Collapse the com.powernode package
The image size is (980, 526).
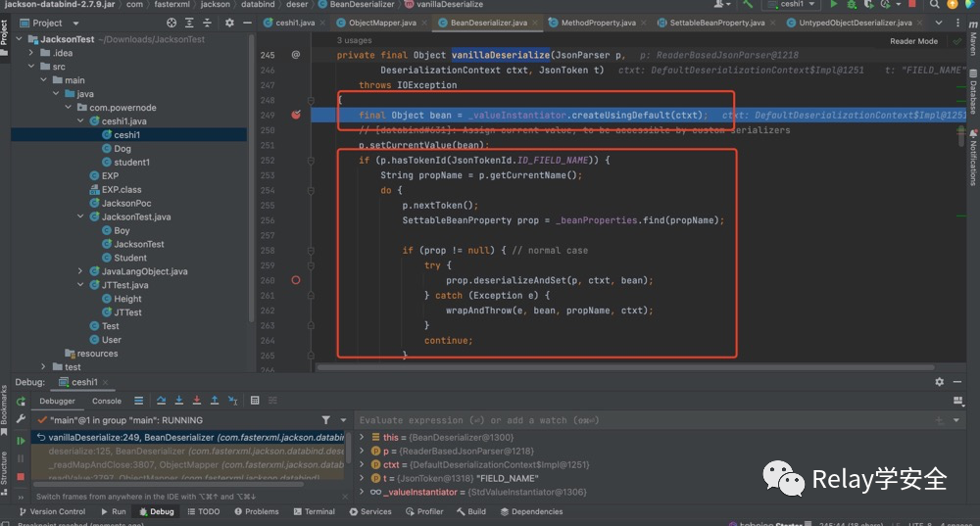click(69, 108)
